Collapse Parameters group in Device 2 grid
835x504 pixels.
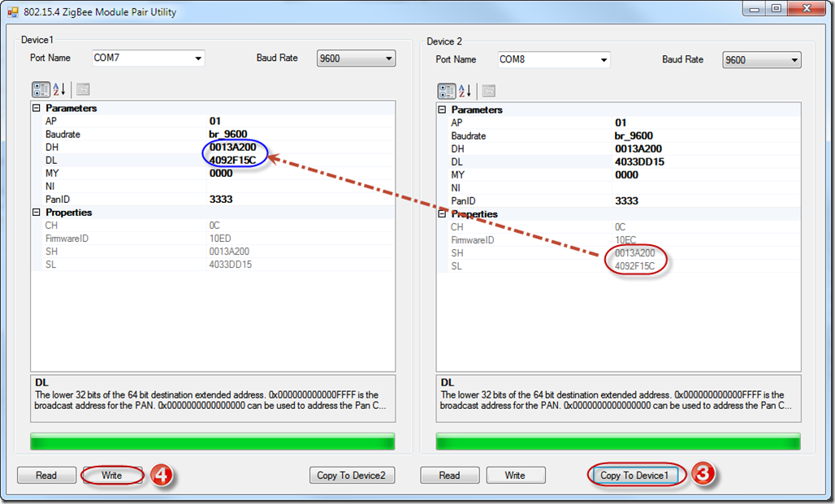[x=442, y=110]
